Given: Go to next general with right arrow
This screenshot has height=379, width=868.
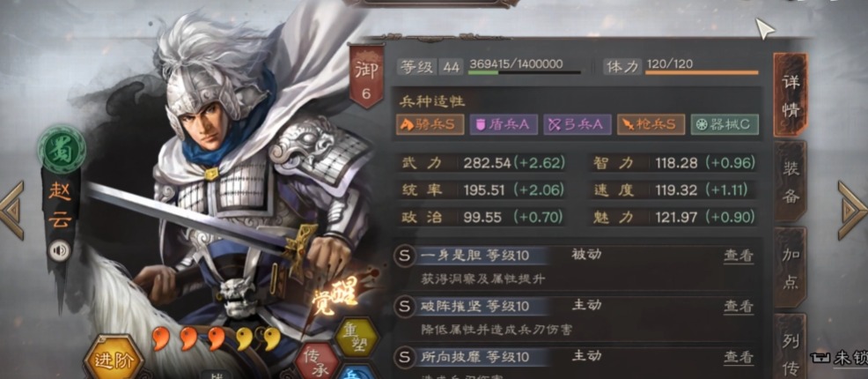Looking at the screenshot, I should [852, 210].
